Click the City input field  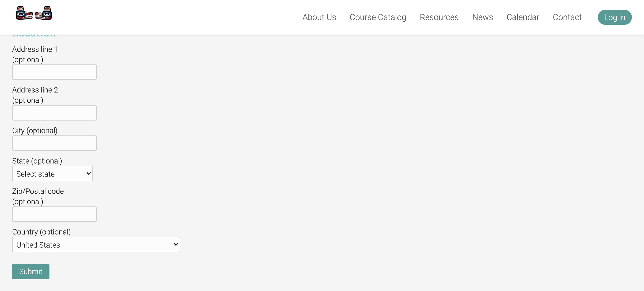pyautogui.click(x=54, y=143)
